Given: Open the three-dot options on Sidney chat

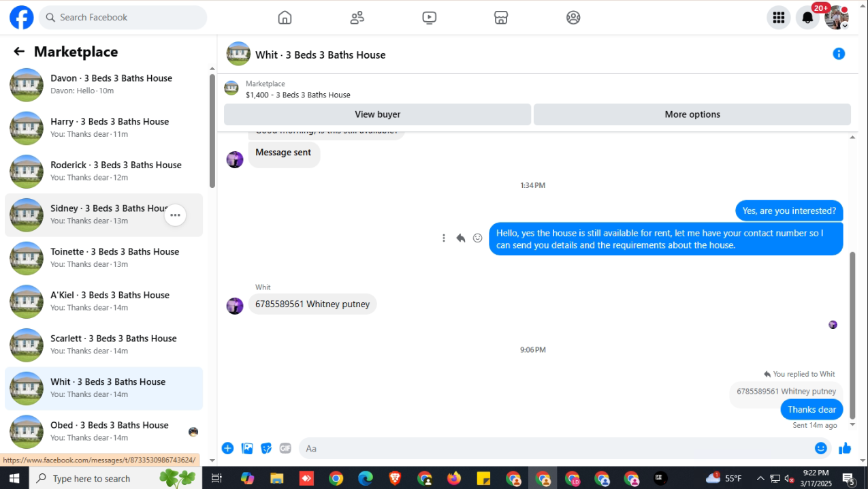Looking at the screenshot, I should (175, 215).
